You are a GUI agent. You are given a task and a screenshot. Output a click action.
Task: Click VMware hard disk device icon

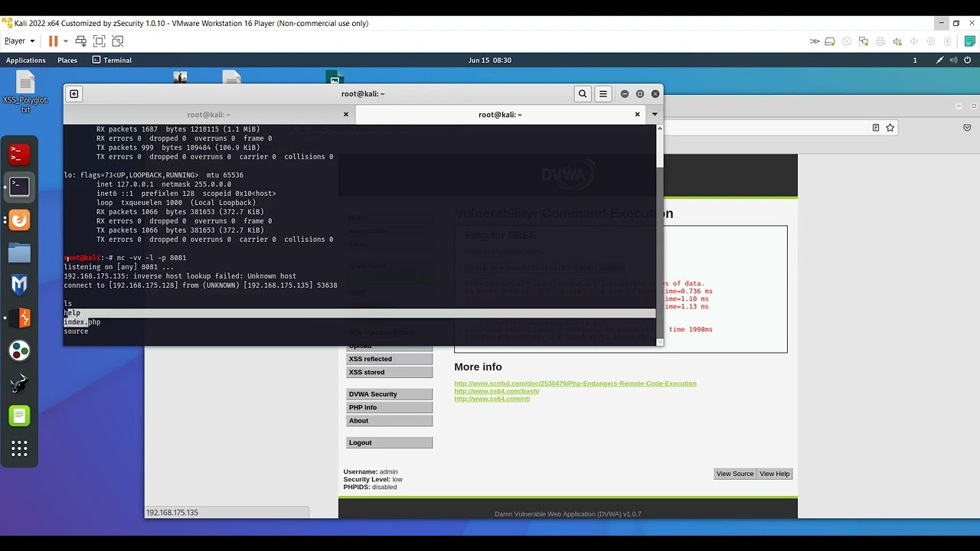[x=830, y=41]
